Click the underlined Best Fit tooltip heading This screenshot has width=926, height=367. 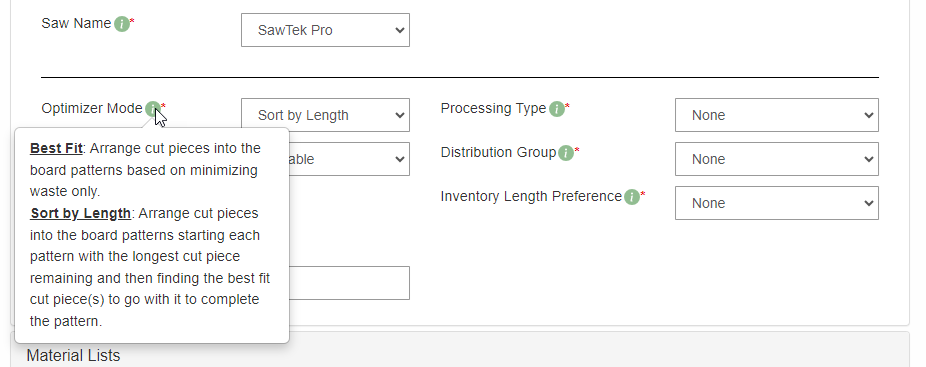pos(56,148)
